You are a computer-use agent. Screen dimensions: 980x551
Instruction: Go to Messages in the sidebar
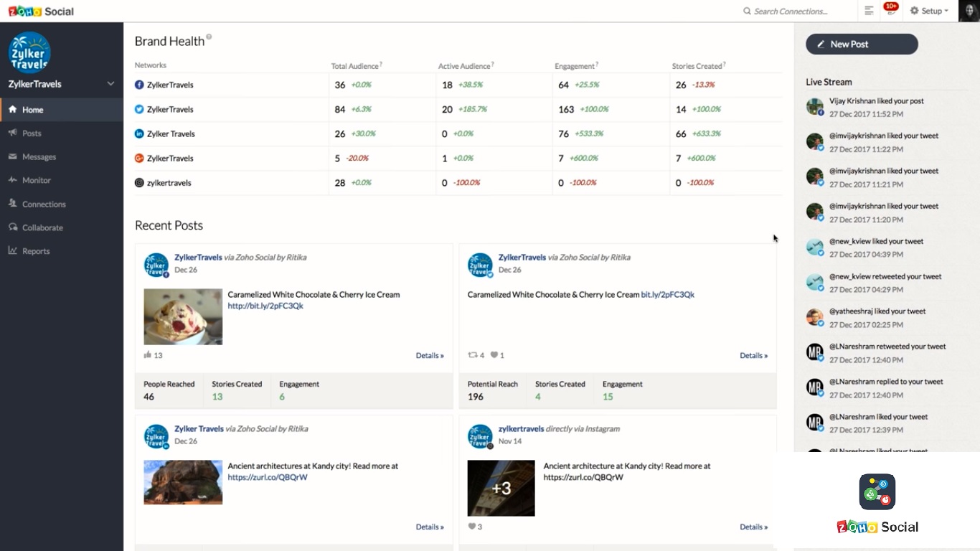pyautogui.click(x=39, y=157)
